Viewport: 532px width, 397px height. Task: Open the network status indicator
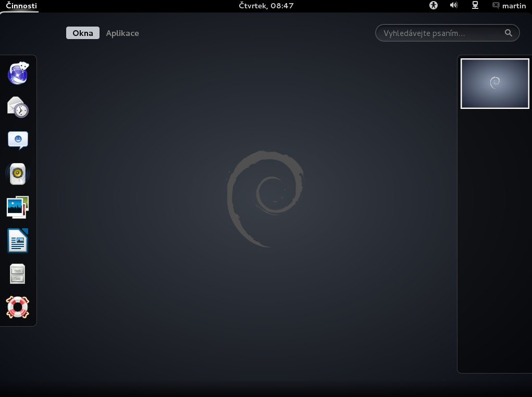(x=475, y=5)
